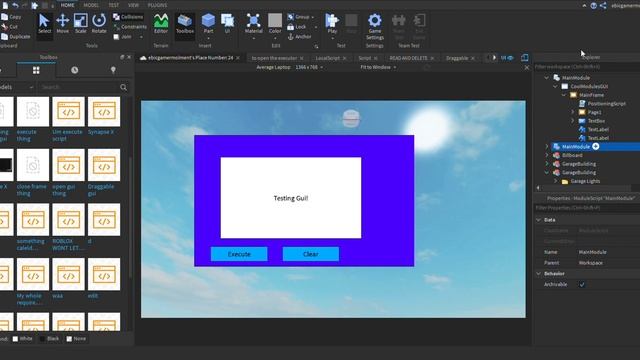
Task: Click the Clear button in the GUI
Action: pyautogui.click(x=311, y=254)
